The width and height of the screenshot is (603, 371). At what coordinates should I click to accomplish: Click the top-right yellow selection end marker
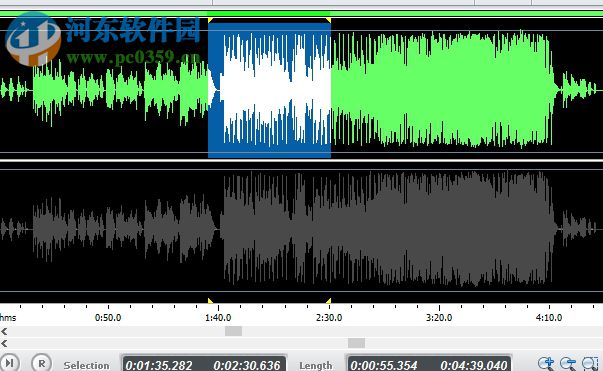tap(328, 20)
